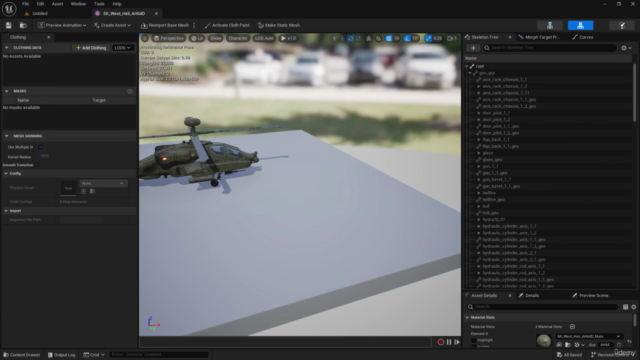Open the M_West_Heli_AH64D_Main material dropdown
The image size is (640, 360).
(x=589, y=336)
